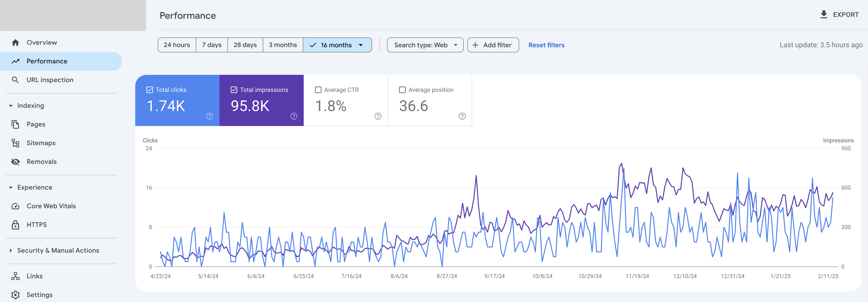868x302 pixels.
Task: Collapse the Experience section arrow
Action: (11, 187)
